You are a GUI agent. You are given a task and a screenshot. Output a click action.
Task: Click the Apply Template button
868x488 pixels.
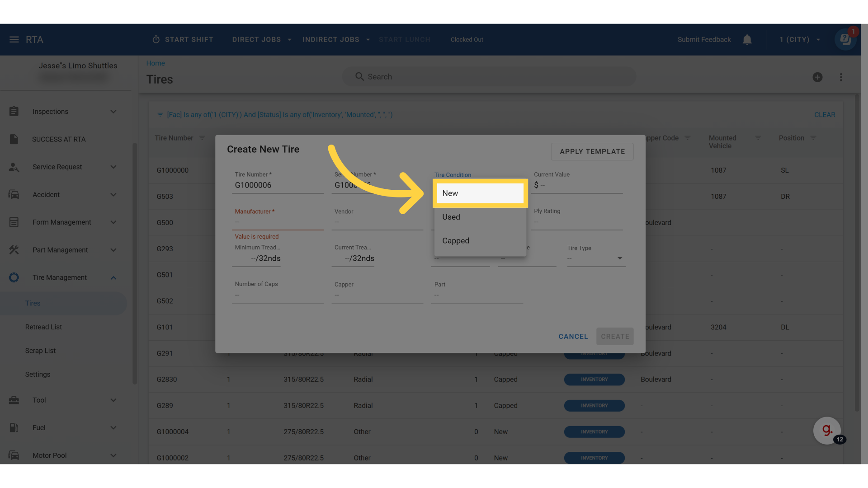pos(592,152)
